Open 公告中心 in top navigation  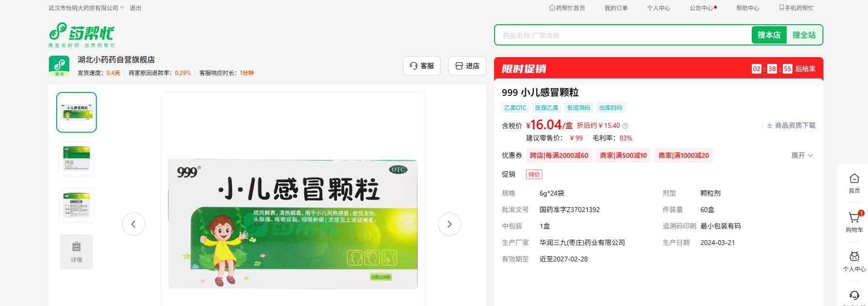coord(702,8)
